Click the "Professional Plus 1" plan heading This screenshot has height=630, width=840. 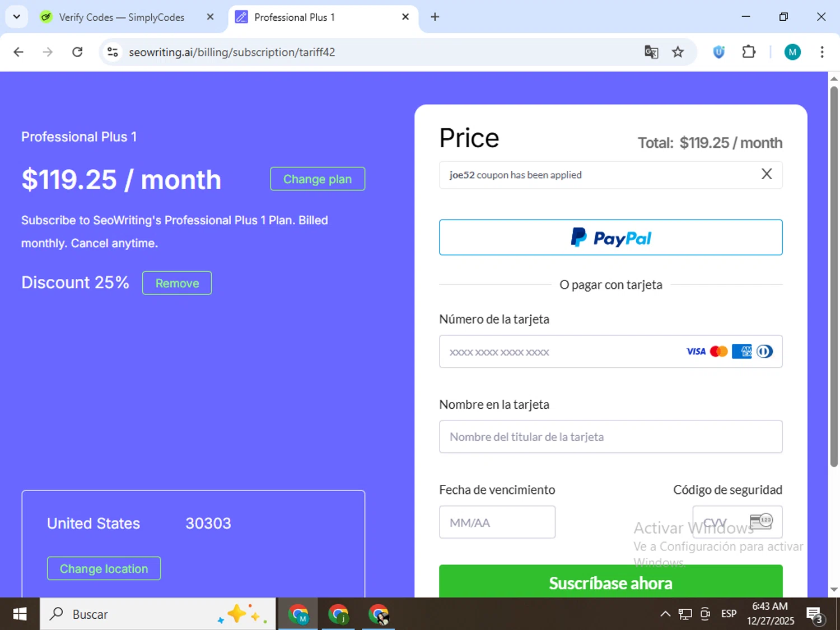tap(79, 137)
